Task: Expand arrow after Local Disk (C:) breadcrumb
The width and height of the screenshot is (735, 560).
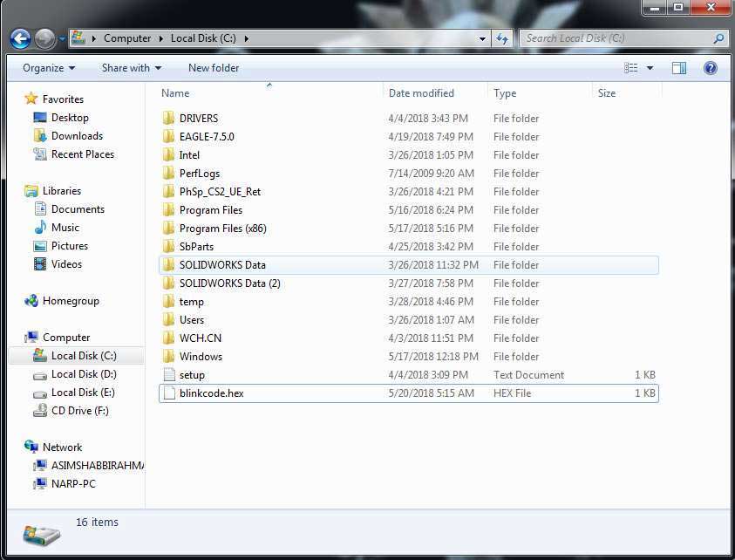Action: pos(246,39)
